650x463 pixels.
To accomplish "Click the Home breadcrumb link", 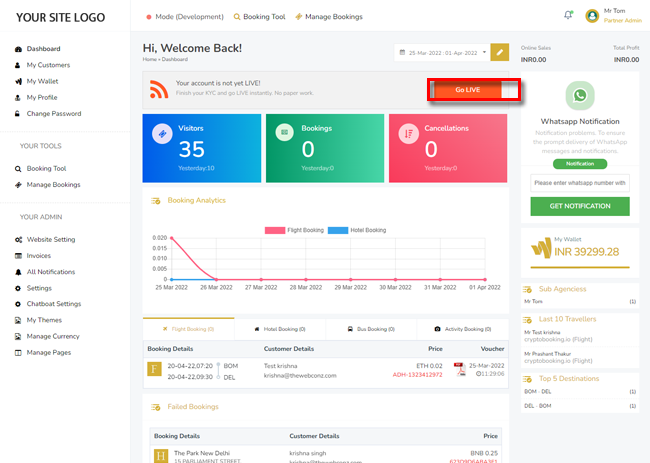I will tap(150, 59).
